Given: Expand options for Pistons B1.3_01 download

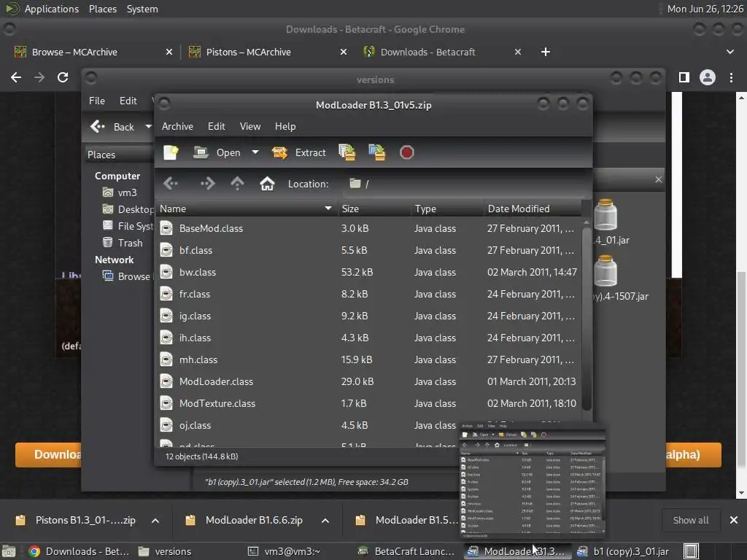Looking at the screenshot, I should click(x=155, y=521).
